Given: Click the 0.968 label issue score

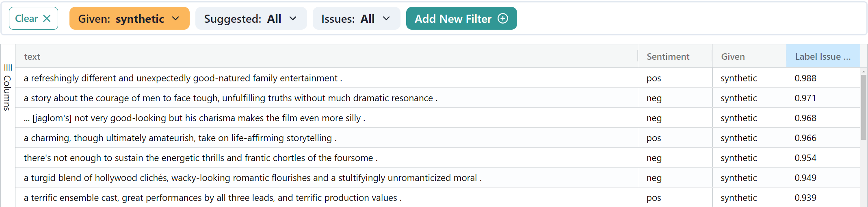Looking at the screenshot, I should tap(805, 118).
